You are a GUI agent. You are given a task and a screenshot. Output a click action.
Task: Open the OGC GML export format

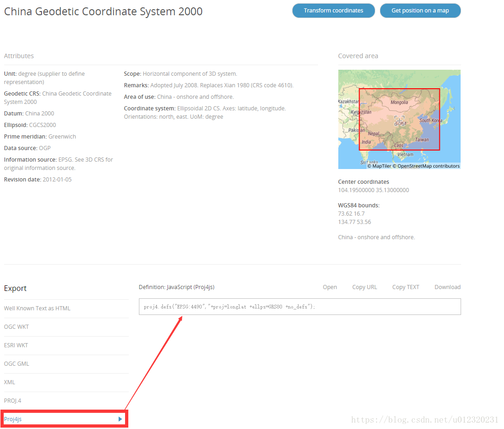pos(17,364)
